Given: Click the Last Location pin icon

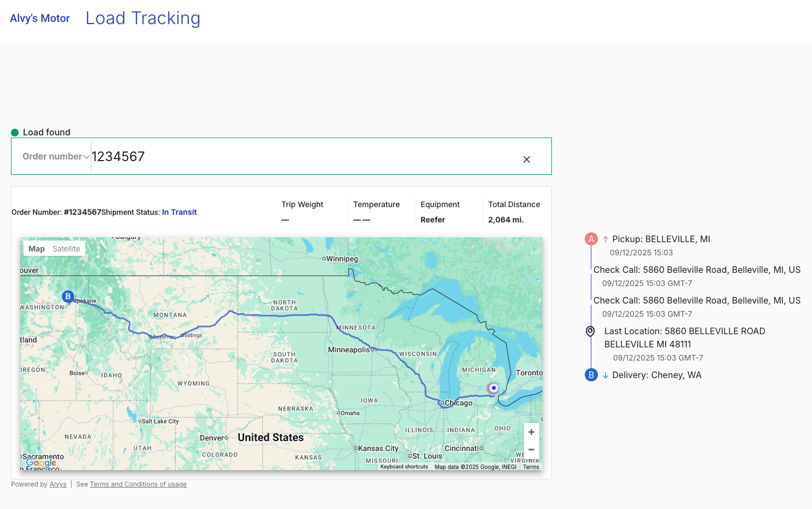Looking at the screenshot, I should pos(590,331).
